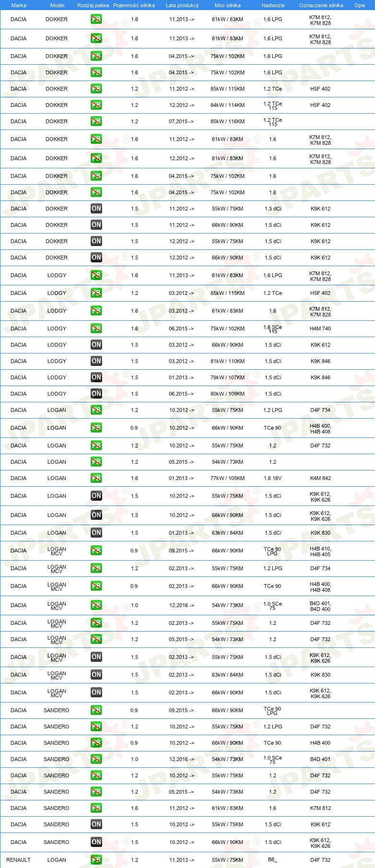This screenshot has height=868, width=375.
Task: Click the 81kW / 110KM power cell
Action: click(227, 361)
